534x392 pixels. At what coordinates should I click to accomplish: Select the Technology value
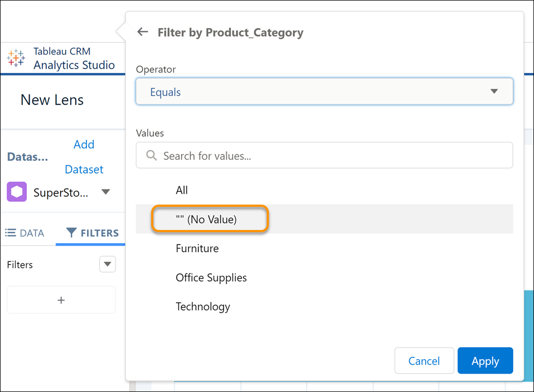point(324,307)
